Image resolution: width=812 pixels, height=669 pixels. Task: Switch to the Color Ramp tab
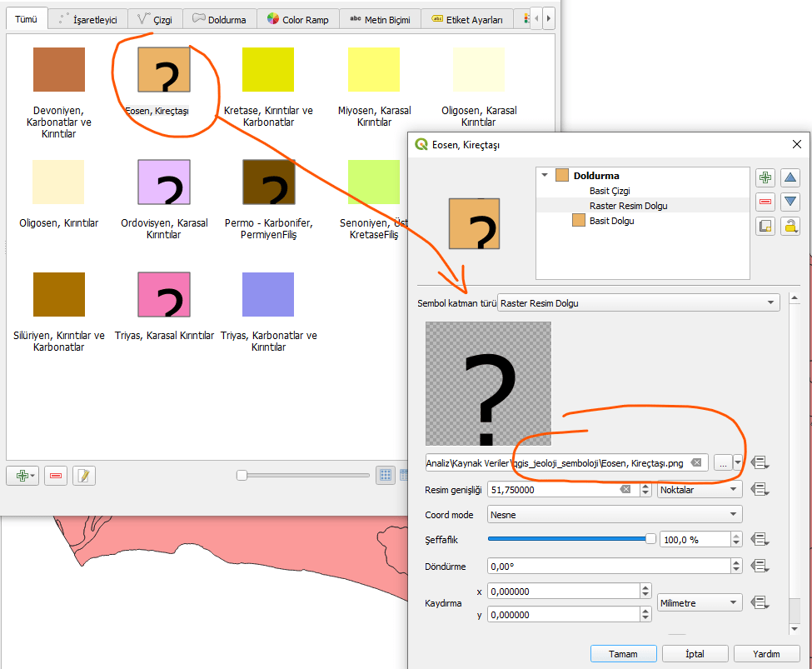click(298, 19)
